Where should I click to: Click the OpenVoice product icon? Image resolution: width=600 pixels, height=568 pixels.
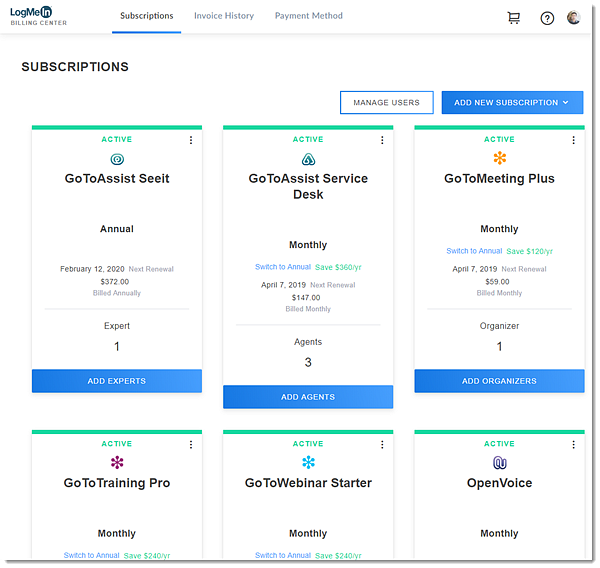point(500,463)
